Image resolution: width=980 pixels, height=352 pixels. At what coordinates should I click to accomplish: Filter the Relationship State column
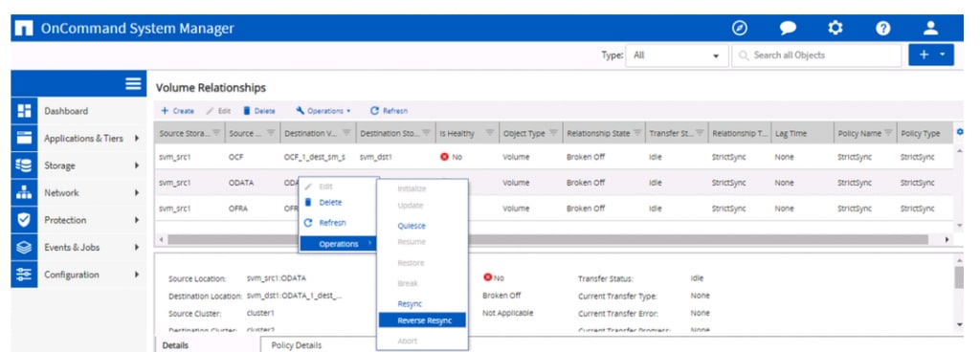pos(637,133)
